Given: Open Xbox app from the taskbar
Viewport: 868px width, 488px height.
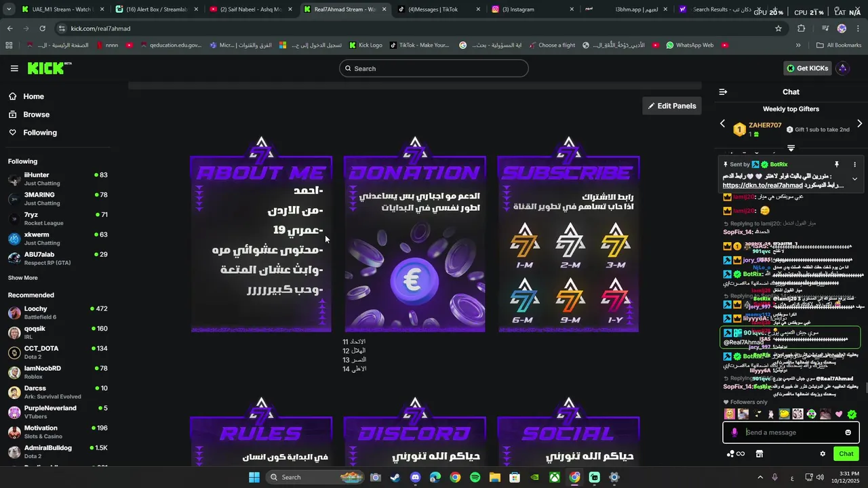Looking at the screenshot, I should point(555,477).
